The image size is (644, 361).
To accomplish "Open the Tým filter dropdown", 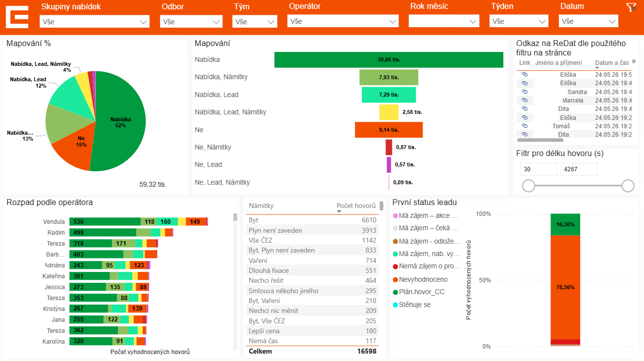I will 255,21.
